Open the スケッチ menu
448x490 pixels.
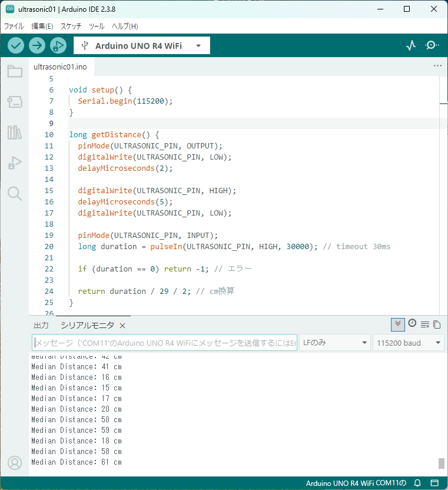coord(71,27)
